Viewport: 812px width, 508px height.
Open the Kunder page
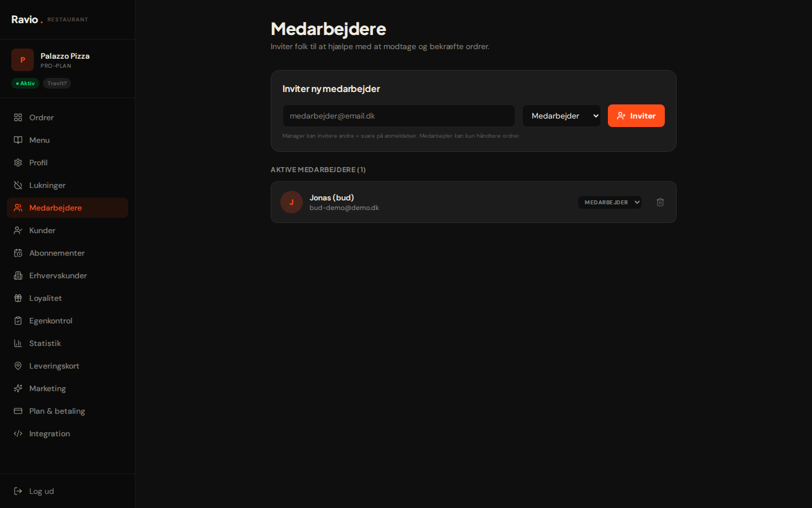67,230
